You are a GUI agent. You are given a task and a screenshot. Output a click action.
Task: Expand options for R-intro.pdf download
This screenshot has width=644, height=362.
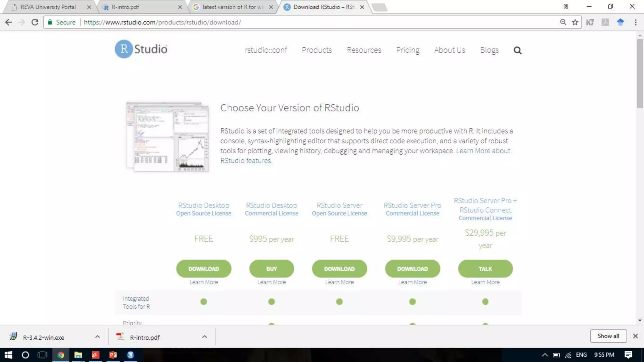click(204, 337)
